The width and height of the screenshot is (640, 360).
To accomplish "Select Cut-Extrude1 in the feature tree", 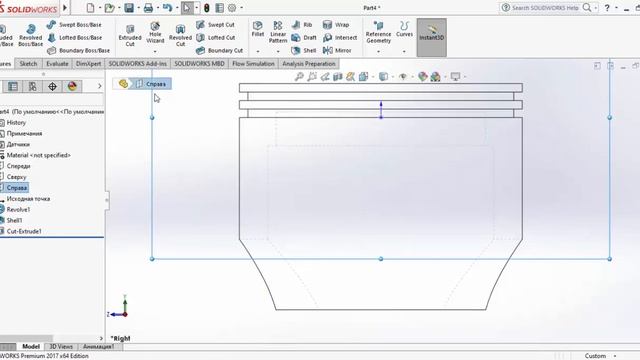I will (x=21, y=231).
